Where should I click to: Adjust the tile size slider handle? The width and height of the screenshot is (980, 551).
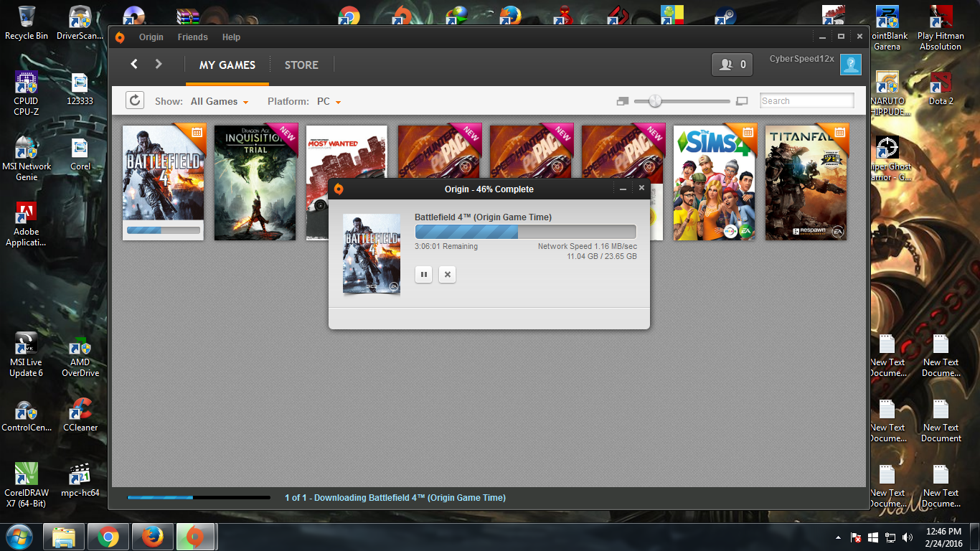pyautogui.click(x=655, y=101)
